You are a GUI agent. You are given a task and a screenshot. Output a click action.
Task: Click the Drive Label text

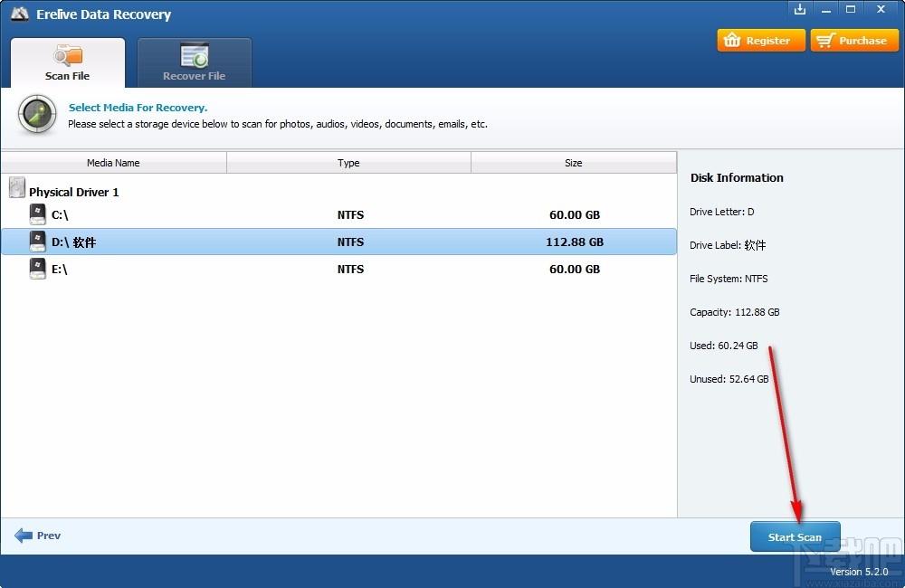click(x=728, y=245)
